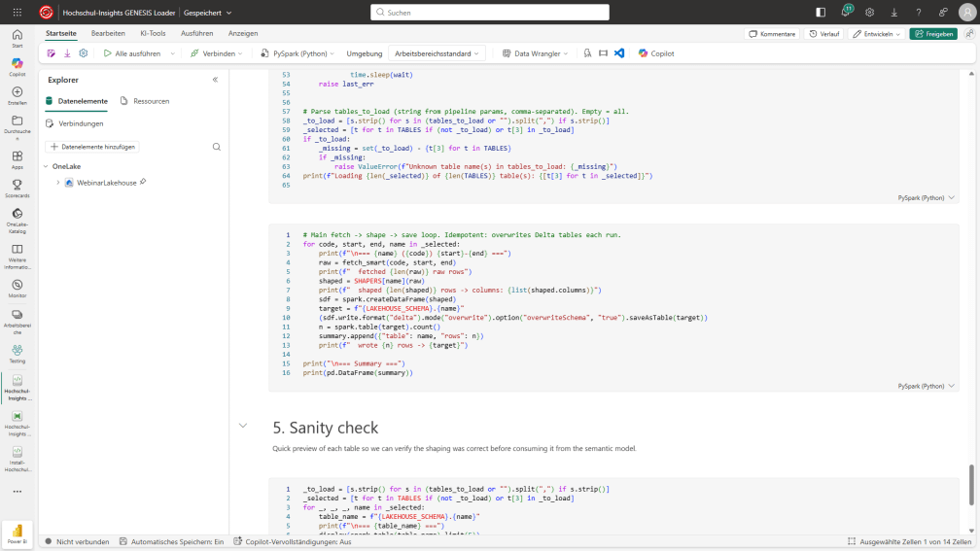
Task: Open notebook settings gear in toolbar
Action: (x=84, y=53)
